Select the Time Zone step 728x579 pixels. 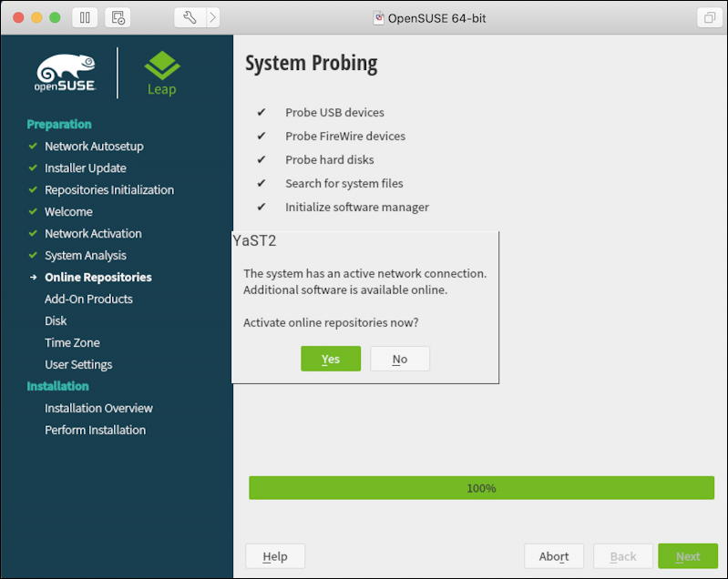pyautogui.click(x=72, y=342)
